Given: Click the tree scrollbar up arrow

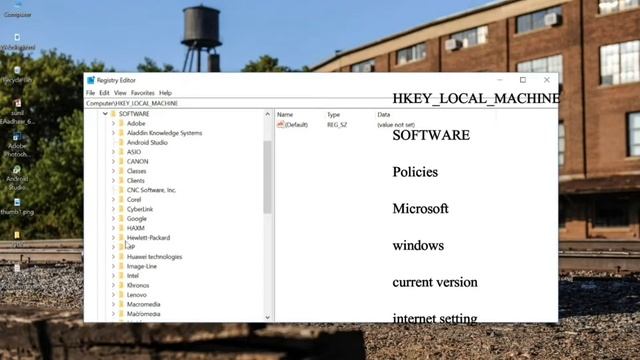Looking at the screenshot, I should pos(268,114).
